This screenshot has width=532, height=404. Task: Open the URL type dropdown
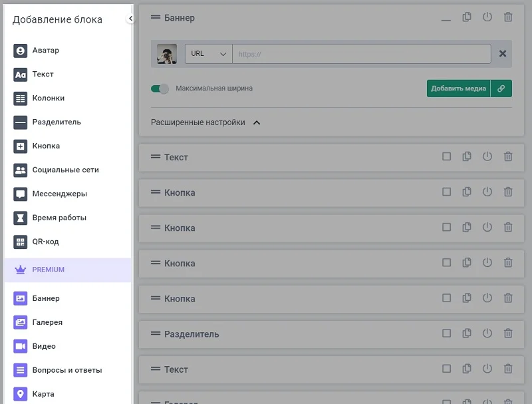[x=208, y=54]
